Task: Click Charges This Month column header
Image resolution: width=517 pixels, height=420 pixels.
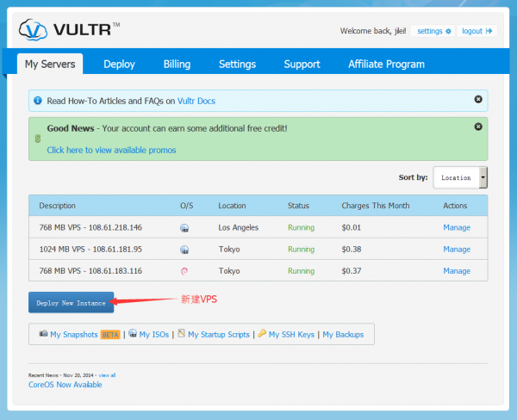Action: tap(376, 206)
